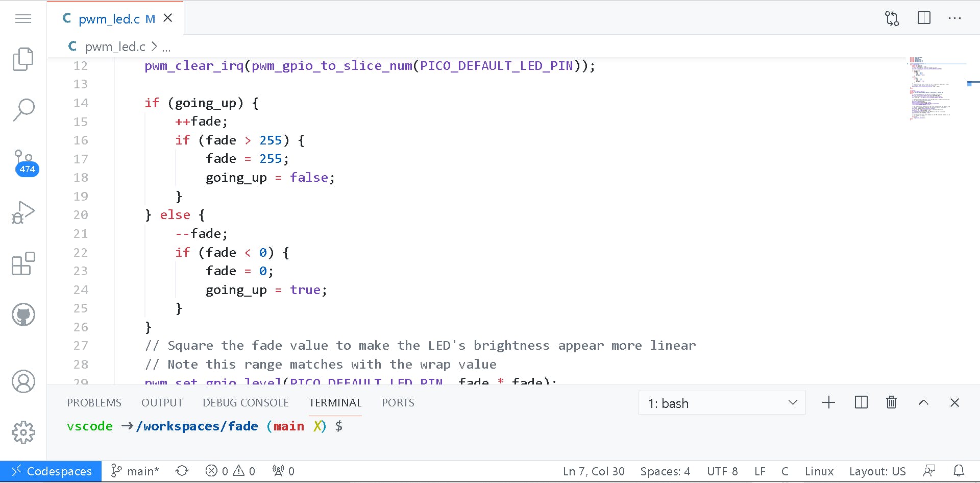Change end of line sequence LF
The width and height of the screenshot is (980, 483).
(760, 471)
